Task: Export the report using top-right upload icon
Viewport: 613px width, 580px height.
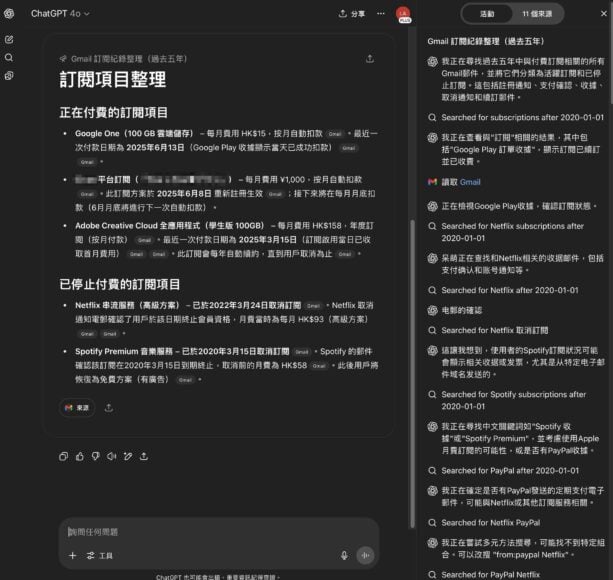Action: point(370,59)
